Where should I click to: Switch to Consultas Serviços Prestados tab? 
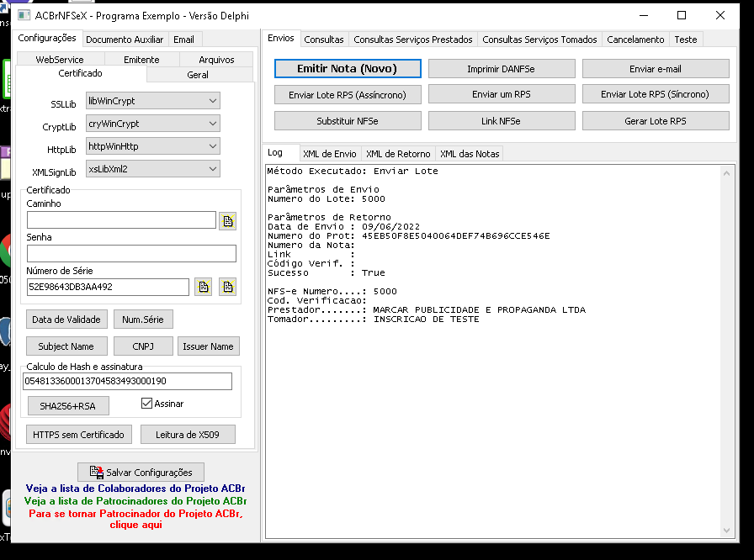413,40
